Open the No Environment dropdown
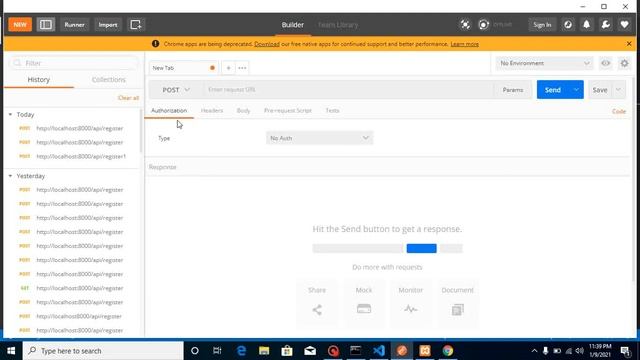This screenshot has width=640, height=360. (545, 63)
